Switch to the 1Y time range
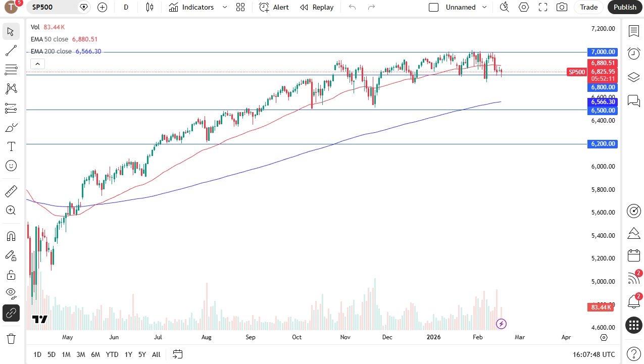Screen dimensions: 644x364 click(128, 354)
